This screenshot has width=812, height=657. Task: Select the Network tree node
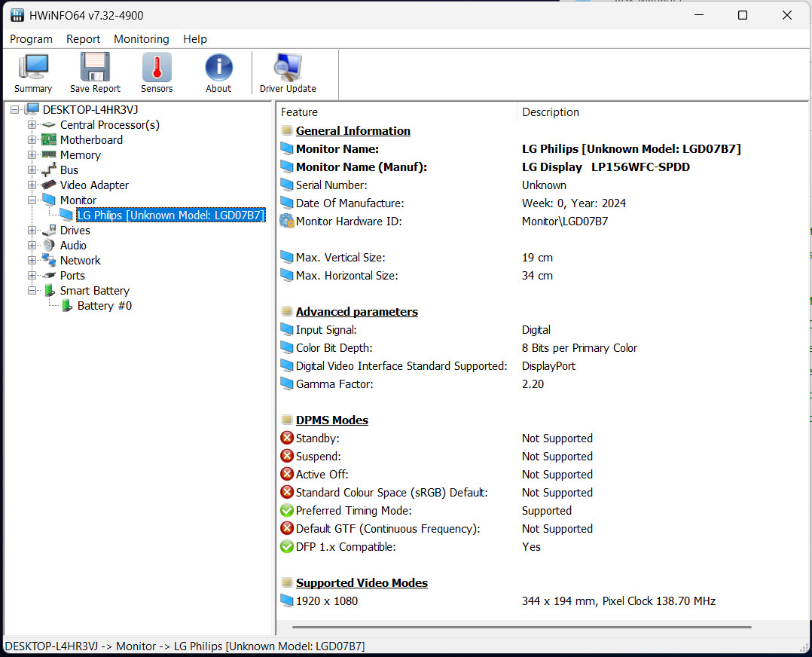pyautogui.click(x=81, y=260)
